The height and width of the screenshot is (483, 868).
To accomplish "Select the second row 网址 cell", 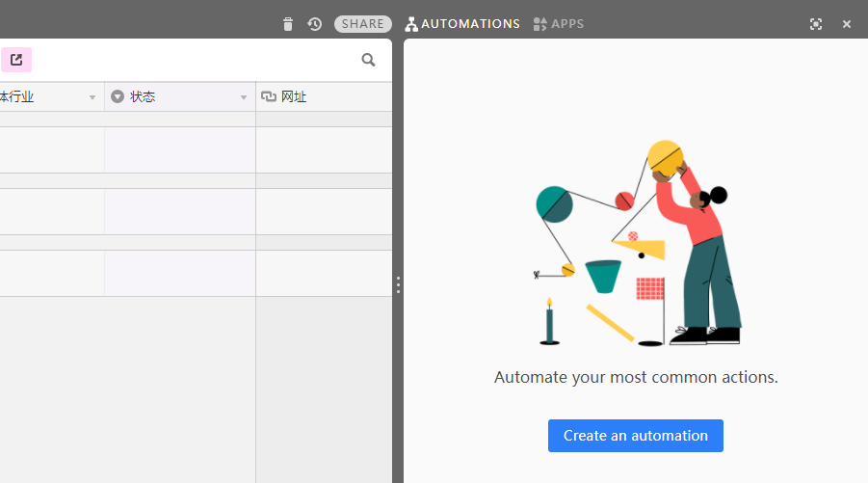I will click(x=323, y=211).
